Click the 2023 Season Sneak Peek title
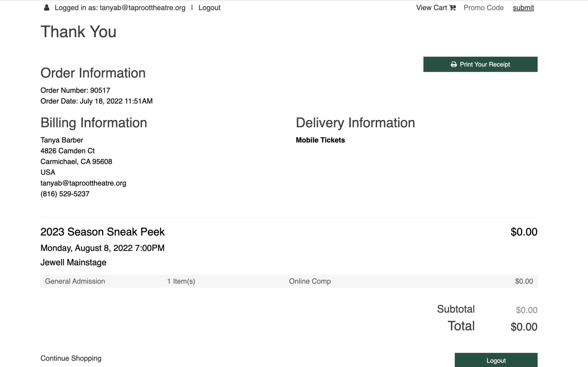Screen dimensions: 588x367 point(102,232)
